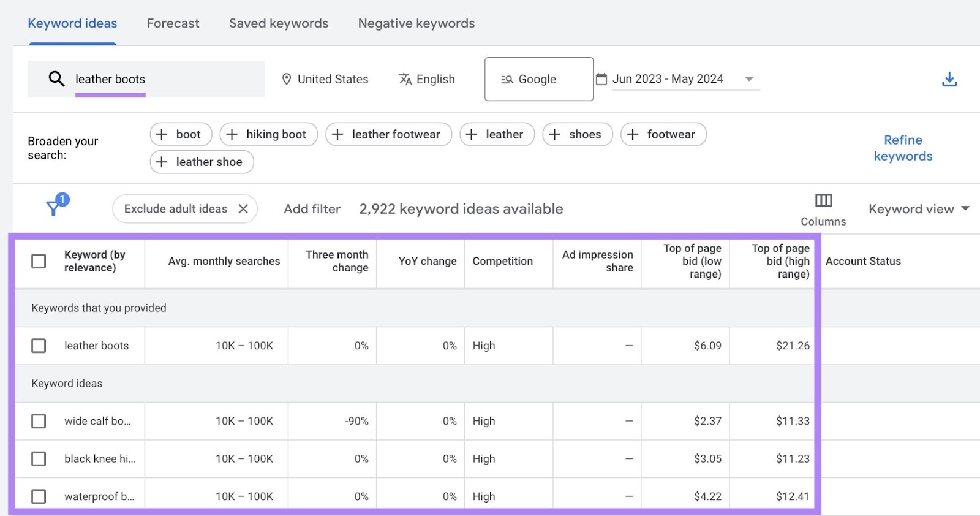
Task: Sort by Avg. monthly searches column
Action: (224, 261)
